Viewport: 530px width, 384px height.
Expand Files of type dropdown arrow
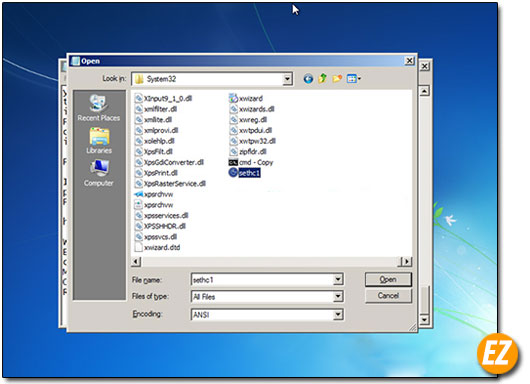point(338,297)
